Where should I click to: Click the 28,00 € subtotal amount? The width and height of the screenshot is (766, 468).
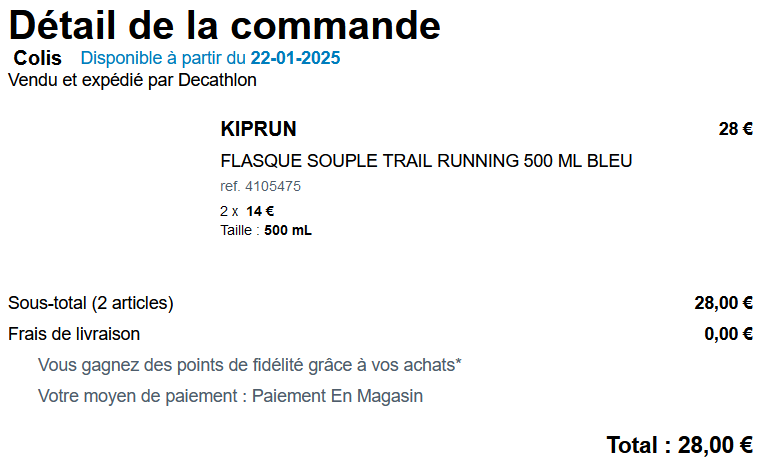click(723, 303)
